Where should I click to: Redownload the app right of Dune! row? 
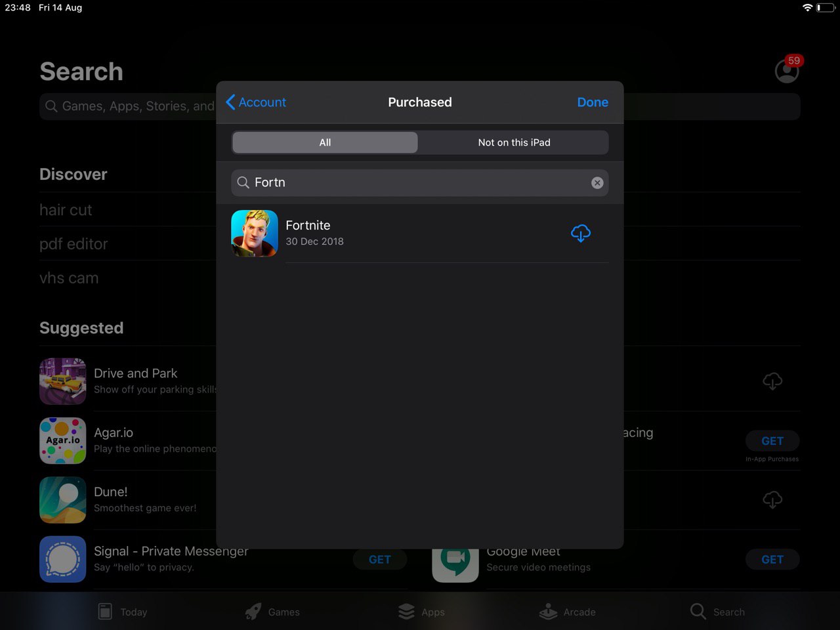tap(772, 500)
